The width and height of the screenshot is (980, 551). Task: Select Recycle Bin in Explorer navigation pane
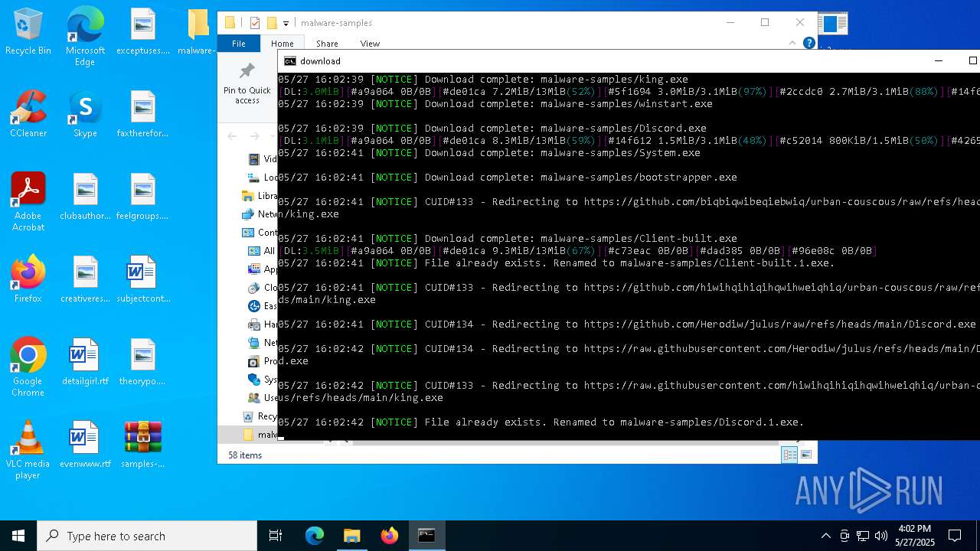pyautogui.click(x=259, y=416)
